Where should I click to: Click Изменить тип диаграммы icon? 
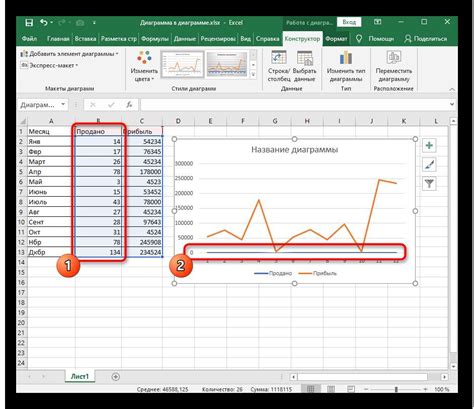[x=346, y=58]
